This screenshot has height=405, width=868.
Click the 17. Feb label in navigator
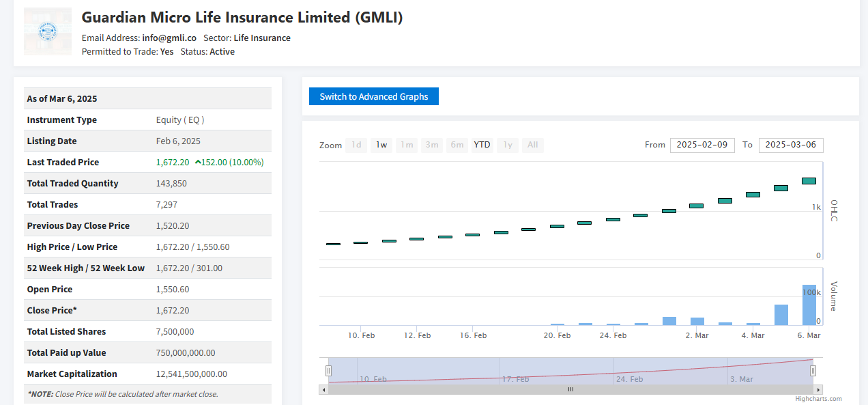(x=515, y=379)
